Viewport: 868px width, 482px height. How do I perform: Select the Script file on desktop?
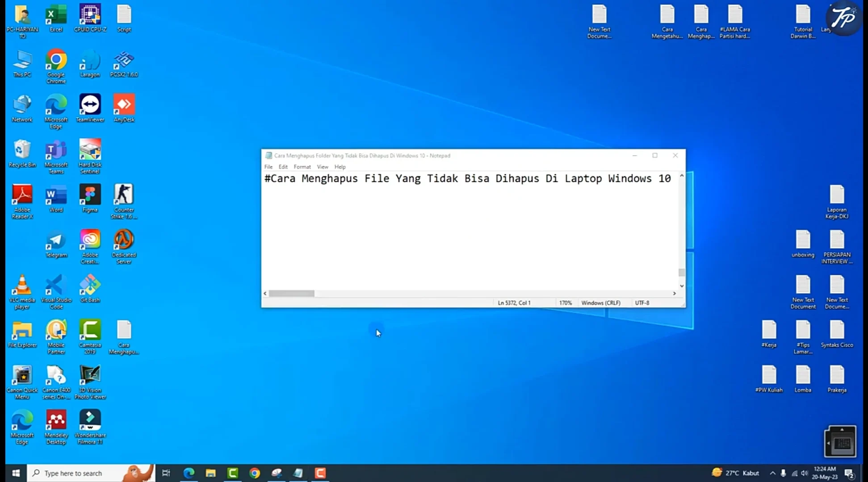(124, 18)
